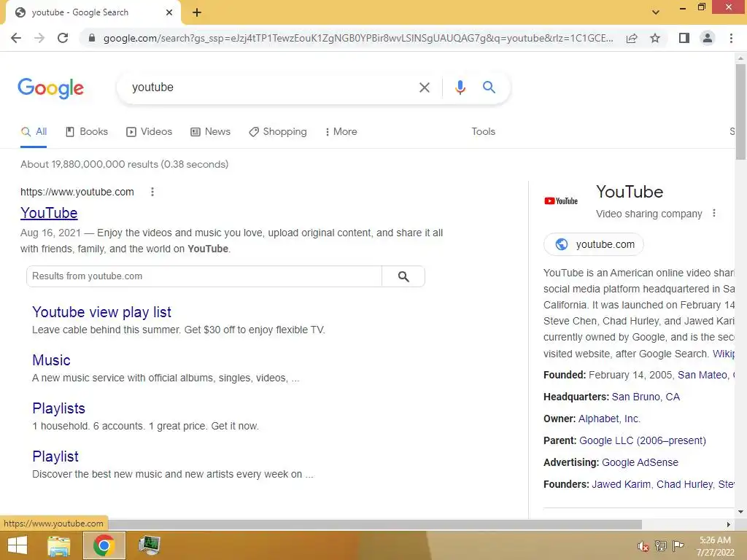This screenshot has width=747, height=560.
Task: Click the vertical scrollbar thumb
Action: (x=740, y=112)
